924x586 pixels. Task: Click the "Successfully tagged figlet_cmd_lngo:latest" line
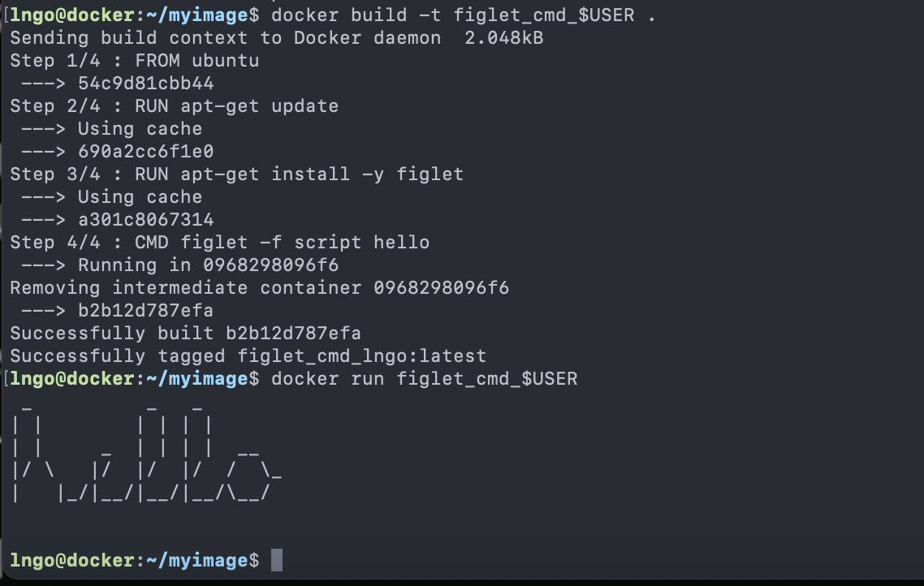click(x=248, y=356)
